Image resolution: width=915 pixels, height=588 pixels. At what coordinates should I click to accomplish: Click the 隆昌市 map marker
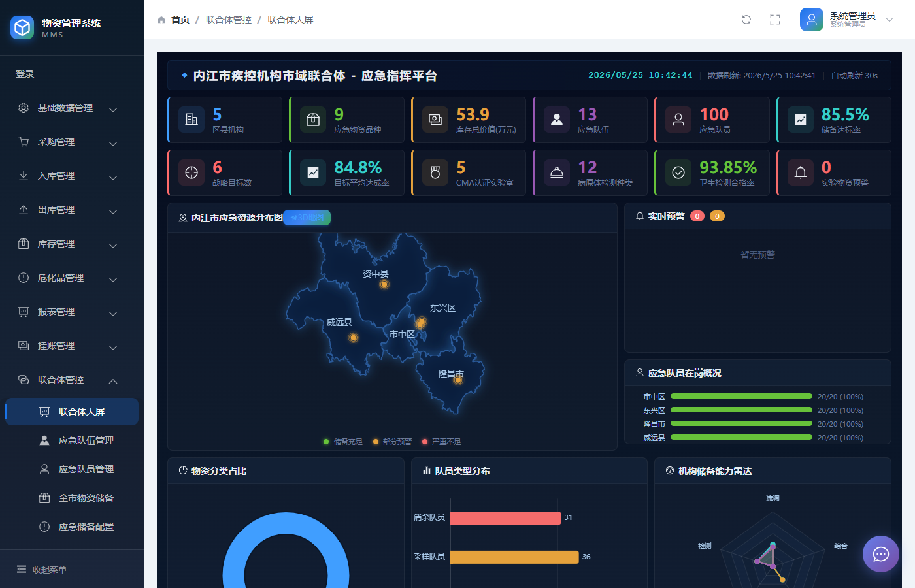click(x=458, y=380)
